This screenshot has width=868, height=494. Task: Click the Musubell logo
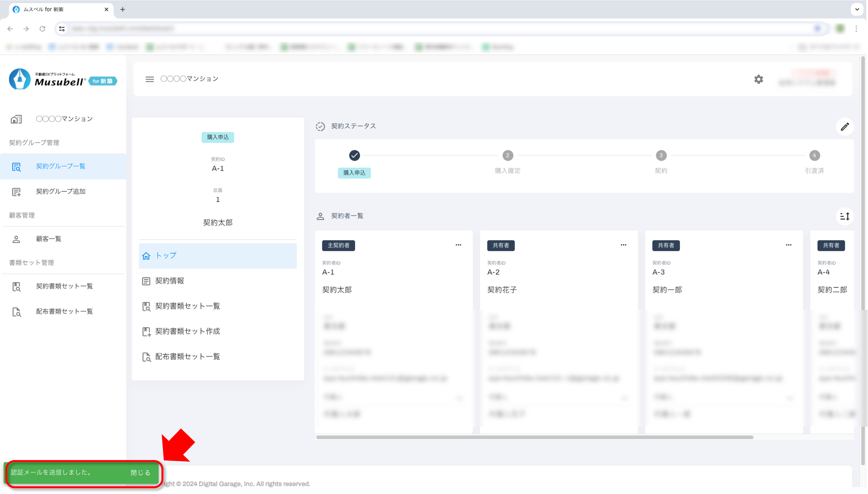coord(63,79)
